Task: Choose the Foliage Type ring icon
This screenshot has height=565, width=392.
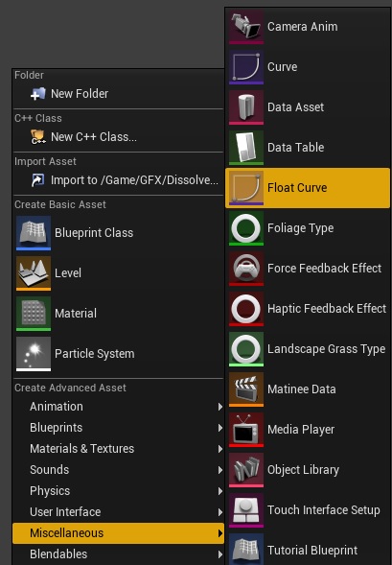Action: click(246, 228)
